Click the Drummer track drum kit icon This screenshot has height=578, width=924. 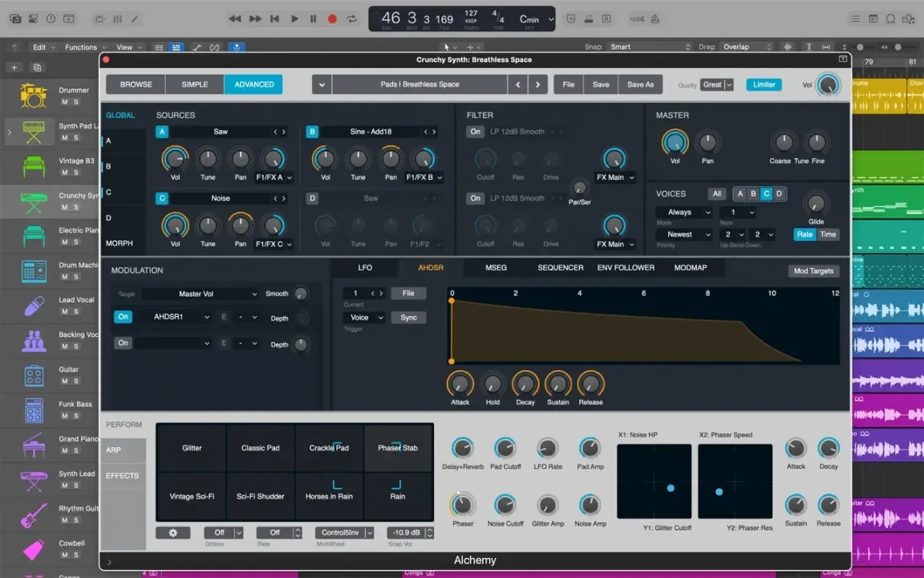click(33, 96)
